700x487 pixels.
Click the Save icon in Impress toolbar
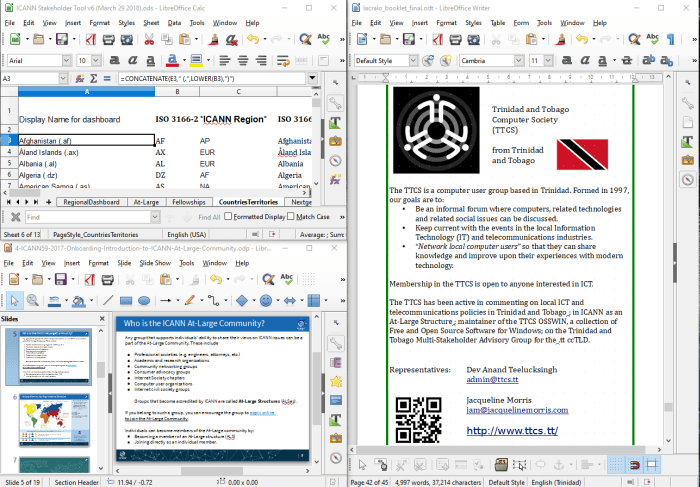(59, 281)
